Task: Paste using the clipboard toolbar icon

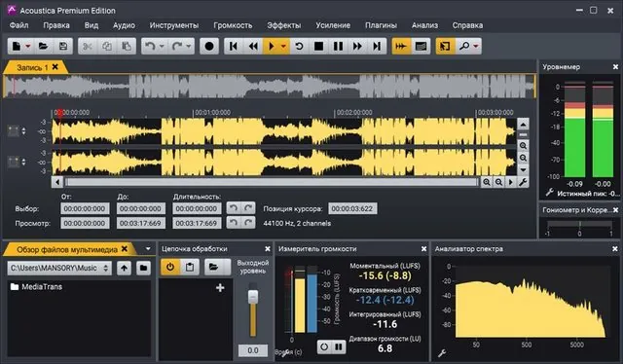Action: [x=127, y=46]
